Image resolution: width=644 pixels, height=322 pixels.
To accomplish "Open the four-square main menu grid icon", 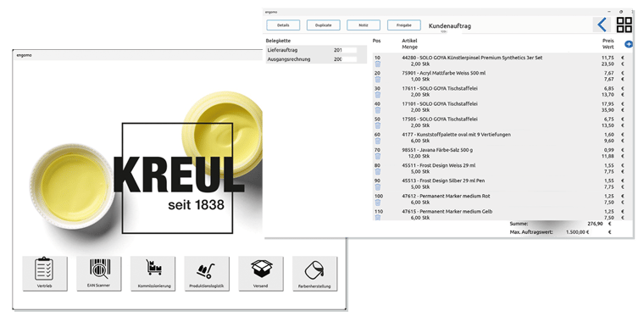I will point(625,25).
